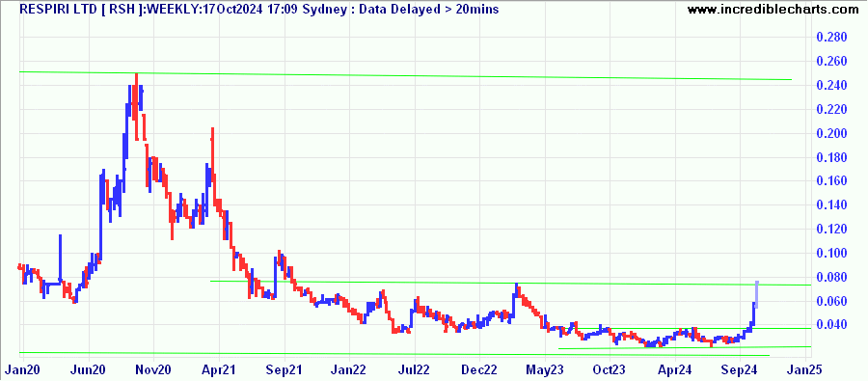Viewport: 868px width, 381px height.
Task: Click the May23 time axis label
Action: (545, 367)
